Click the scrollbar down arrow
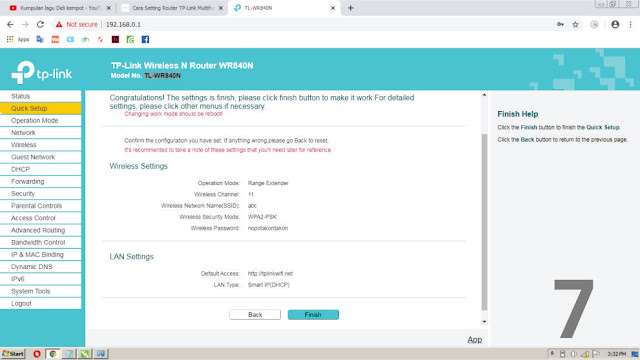This screenshot has width=640, height=360. [484, 322]
